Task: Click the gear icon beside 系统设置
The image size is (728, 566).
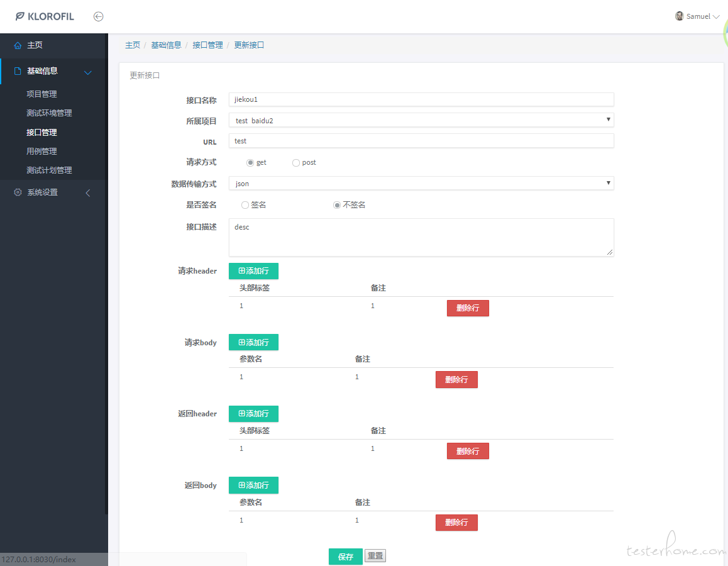Action: 18,192
